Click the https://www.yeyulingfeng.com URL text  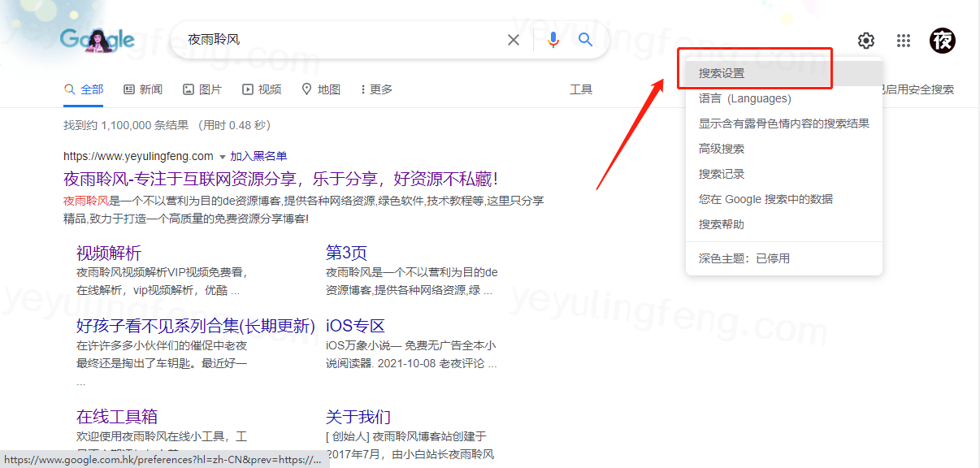138,156
